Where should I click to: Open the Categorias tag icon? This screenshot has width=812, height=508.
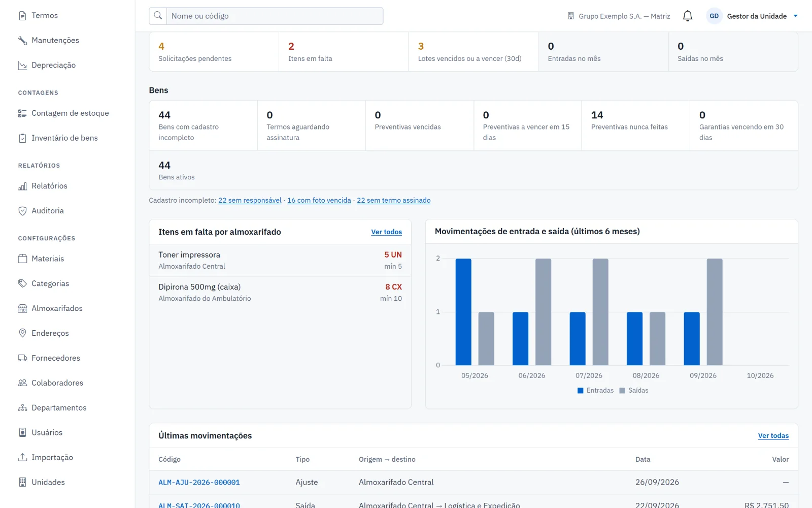(22, 283)
